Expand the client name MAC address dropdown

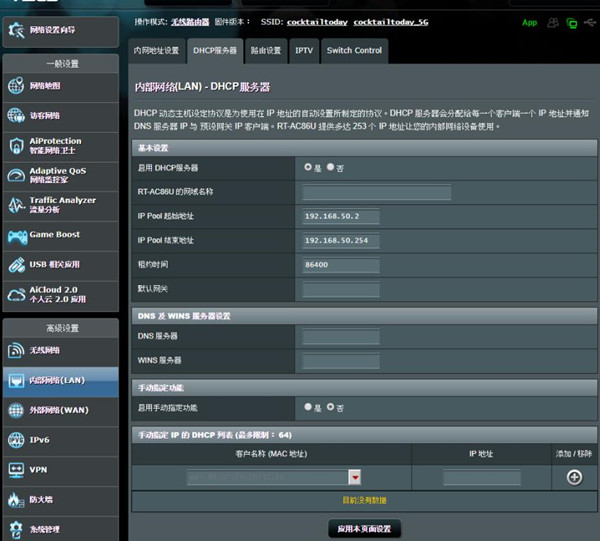pos(354,478)
